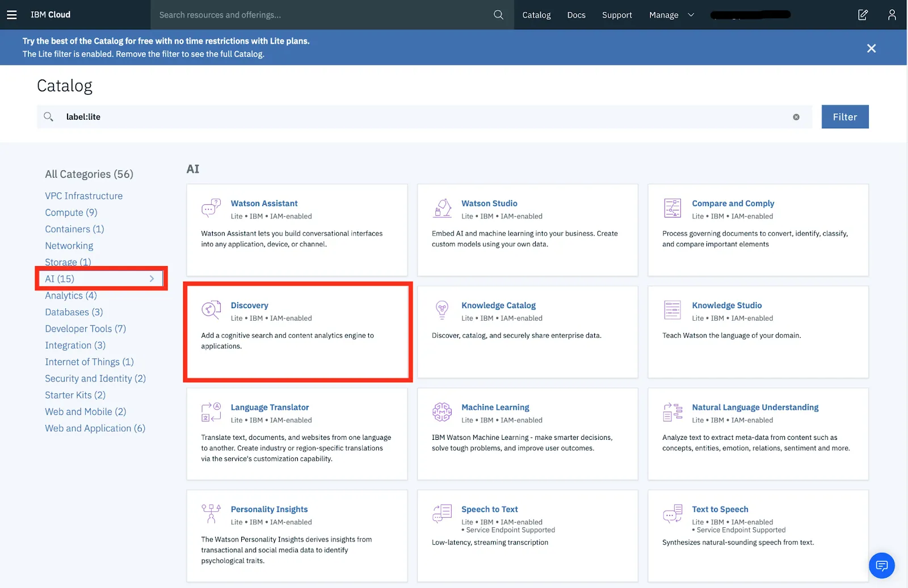Screen dimensions: 908x588
Task: Open Watson Studio service title
Action: [489, 203]
